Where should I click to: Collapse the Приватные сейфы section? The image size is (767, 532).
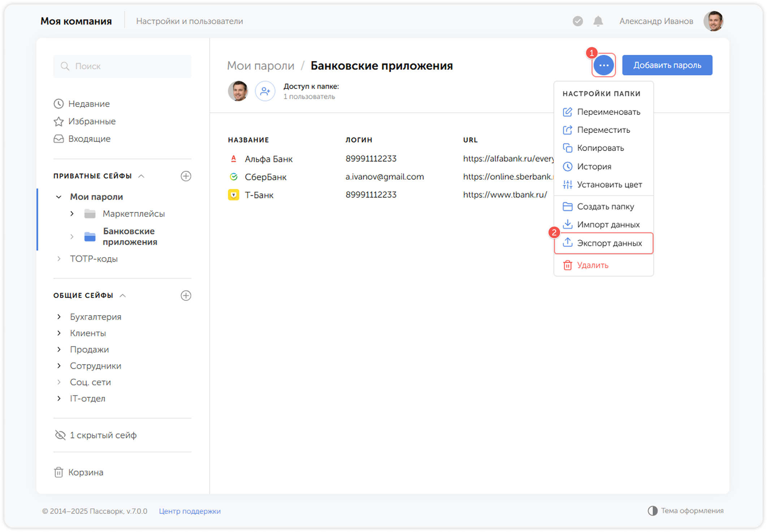tap(142, 176)
